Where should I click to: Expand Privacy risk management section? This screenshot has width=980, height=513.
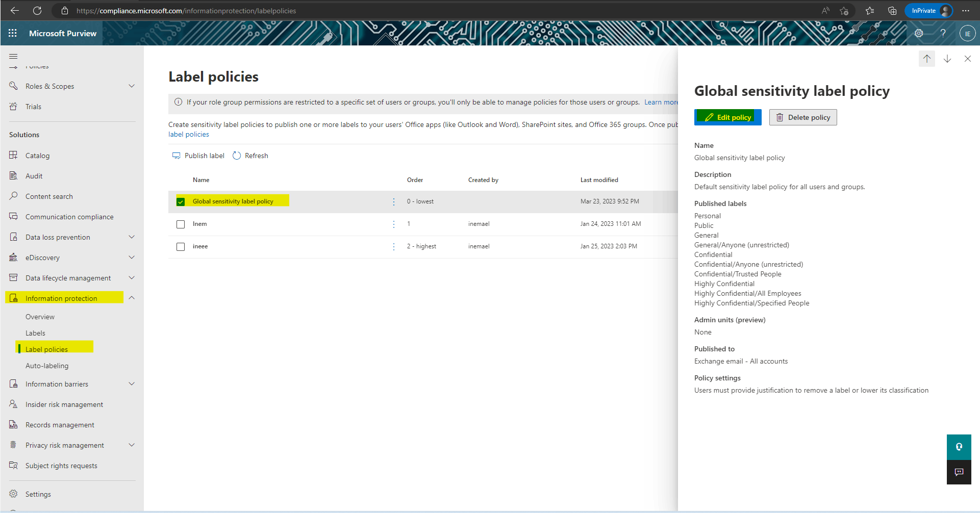132,445
